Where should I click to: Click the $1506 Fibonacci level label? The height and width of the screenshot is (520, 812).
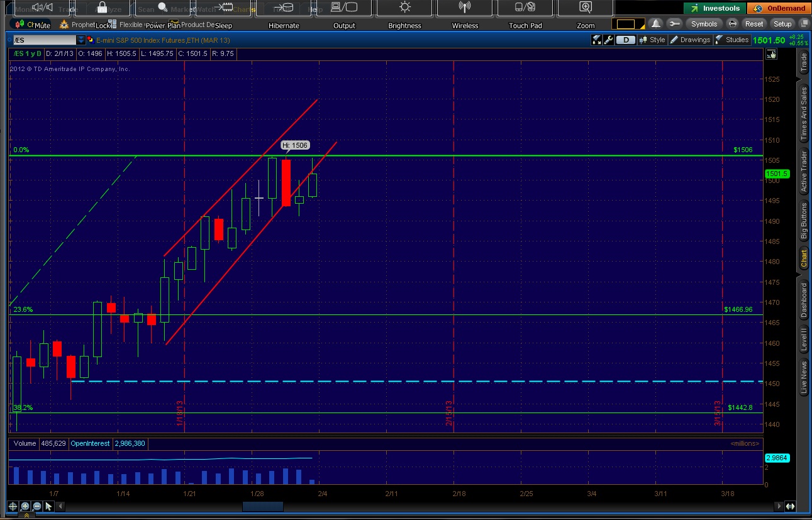[x=743, y=150]
